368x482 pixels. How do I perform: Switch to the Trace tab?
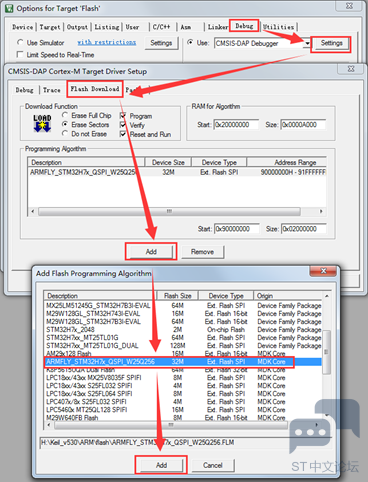[51, 90]
